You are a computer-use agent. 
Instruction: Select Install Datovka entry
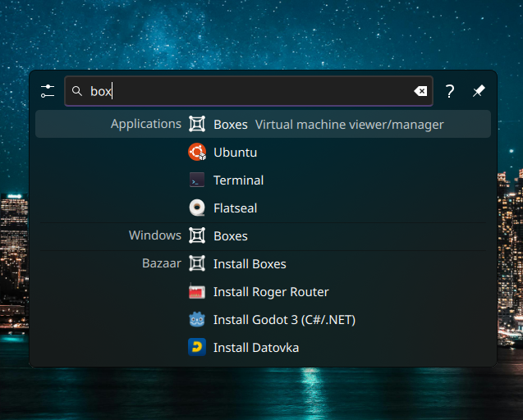263,348
